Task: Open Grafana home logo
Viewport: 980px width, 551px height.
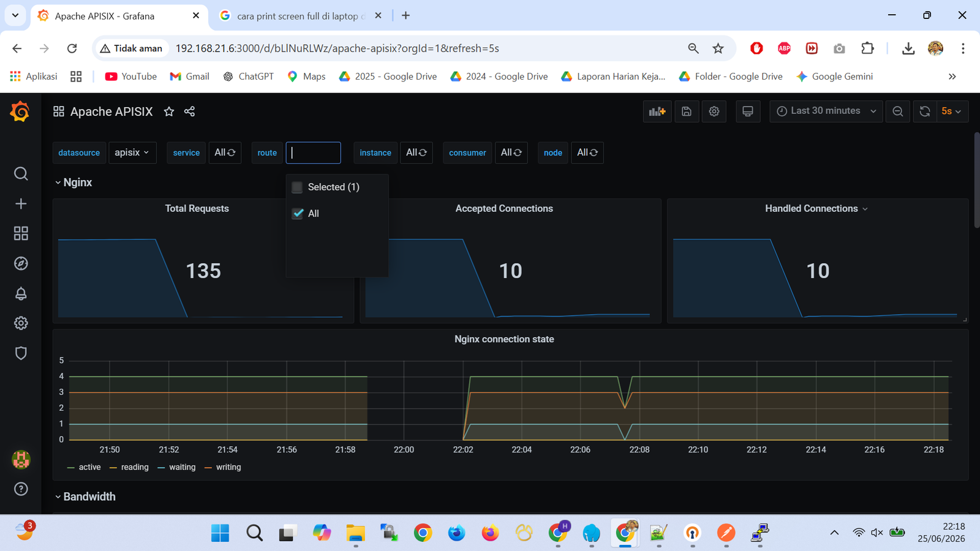Action: [x=20, y=111]
